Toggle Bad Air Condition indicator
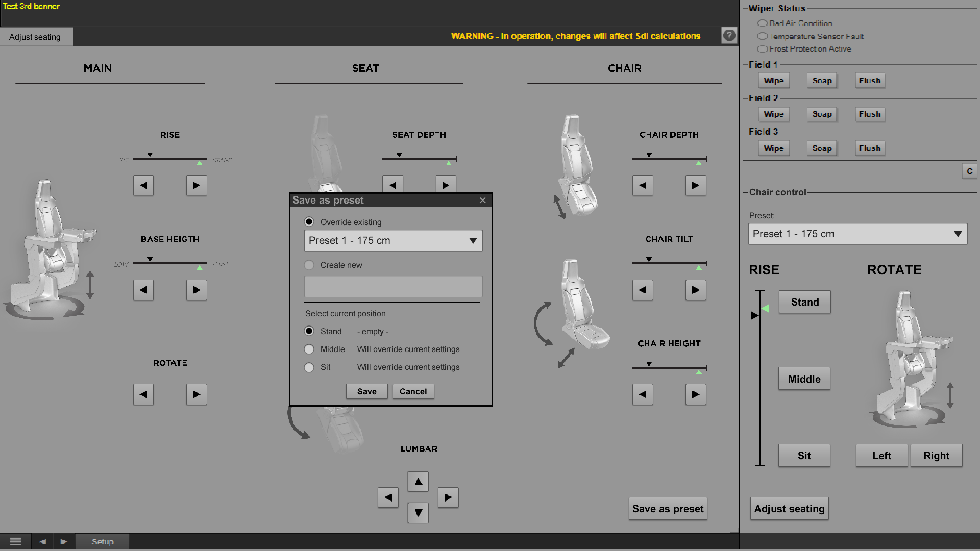Screen dimensions: 980x551 [x=763, y=23]
